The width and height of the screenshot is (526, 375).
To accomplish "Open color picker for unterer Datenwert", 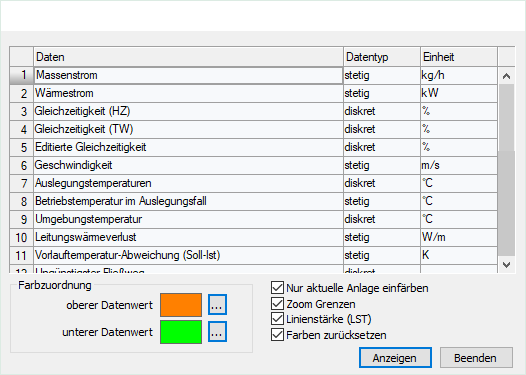I will point(217,332).
